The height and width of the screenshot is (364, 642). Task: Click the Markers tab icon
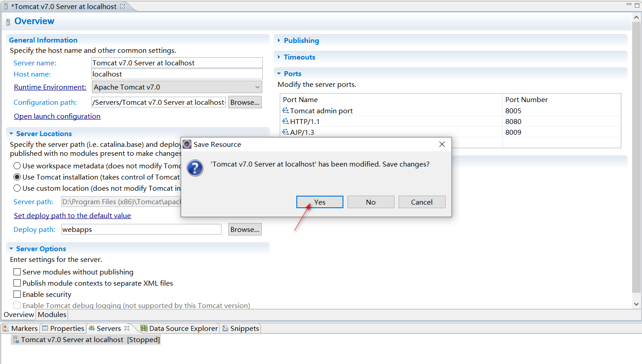[x=6, y=328]
